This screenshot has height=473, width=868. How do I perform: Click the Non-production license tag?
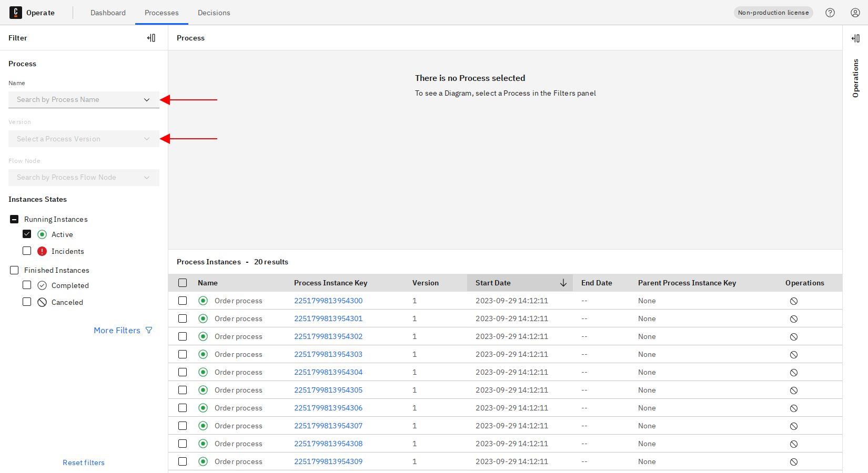click(773, 13)
